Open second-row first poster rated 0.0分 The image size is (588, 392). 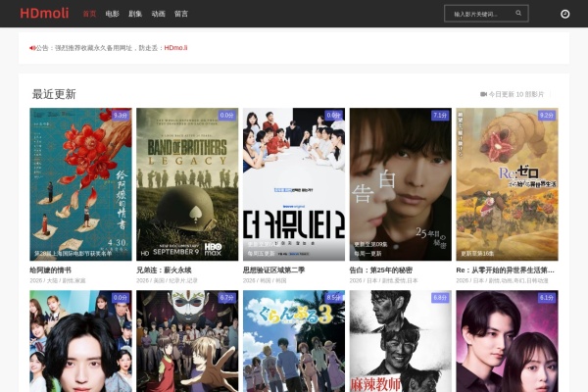click(80, 341)
